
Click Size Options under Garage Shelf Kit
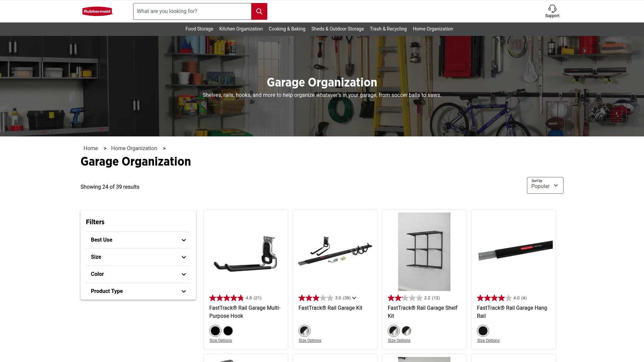pyautogui.click(x=399, y=341)
